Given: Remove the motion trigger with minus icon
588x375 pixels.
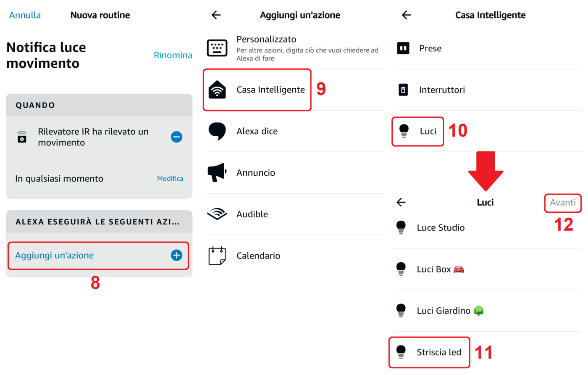Looking at the screenshot, I should point(176,137).
